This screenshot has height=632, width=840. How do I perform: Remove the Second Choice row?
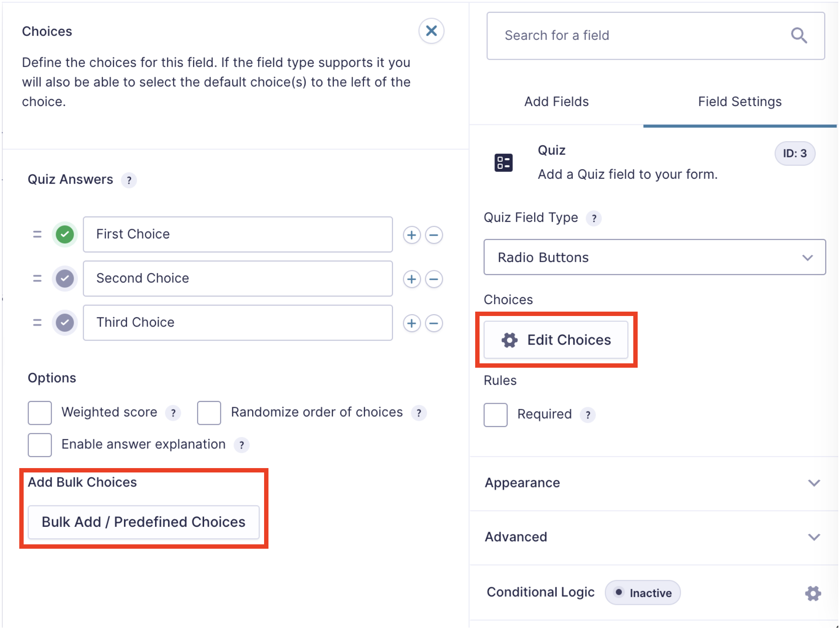click(x=434, y=279)
